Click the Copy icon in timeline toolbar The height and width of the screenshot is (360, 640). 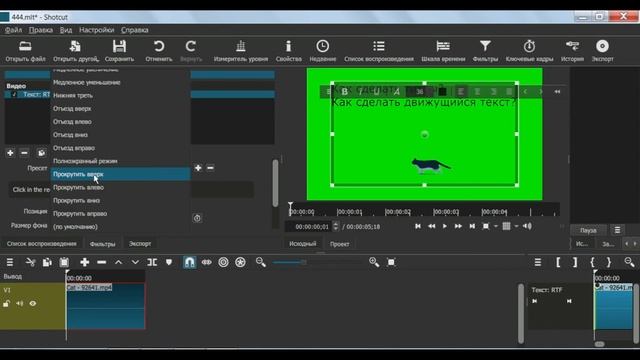[x=47, y=262]
